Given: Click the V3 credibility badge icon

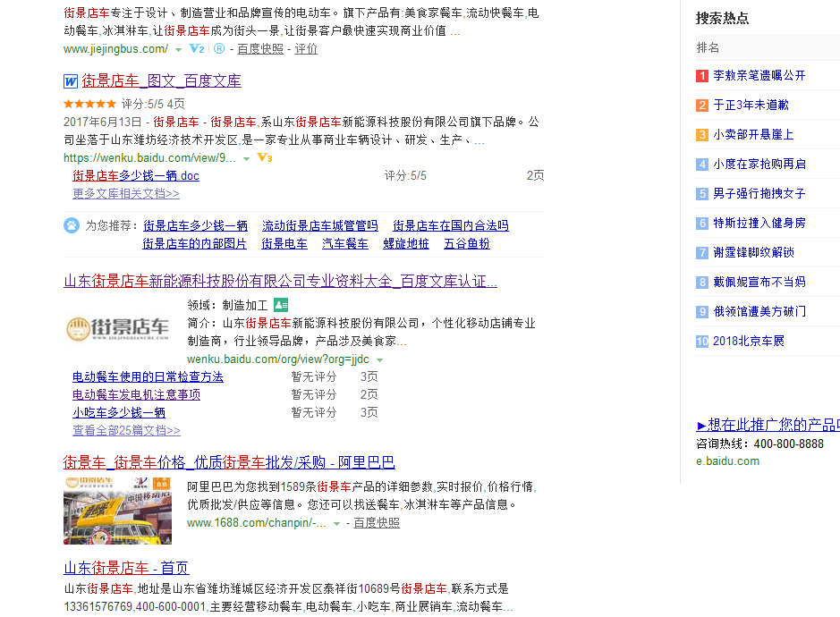Looking at the screenshot, I should 265,157.
